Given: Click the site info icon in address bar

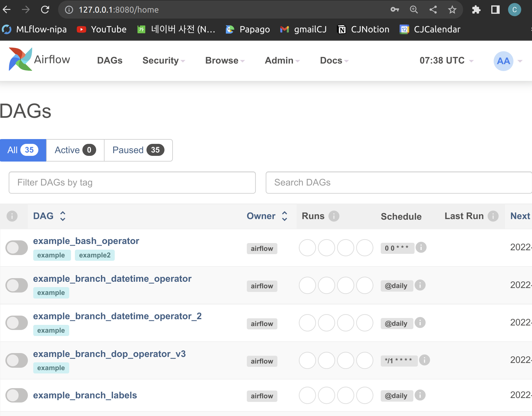Looking at the screenshot, I should point(69,10).
